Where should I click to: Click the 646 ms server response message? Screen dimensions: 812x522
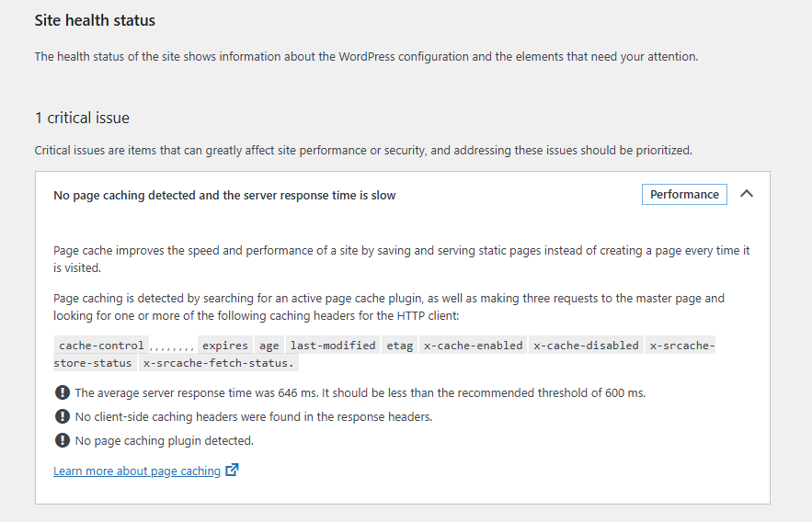click(360, 393)
